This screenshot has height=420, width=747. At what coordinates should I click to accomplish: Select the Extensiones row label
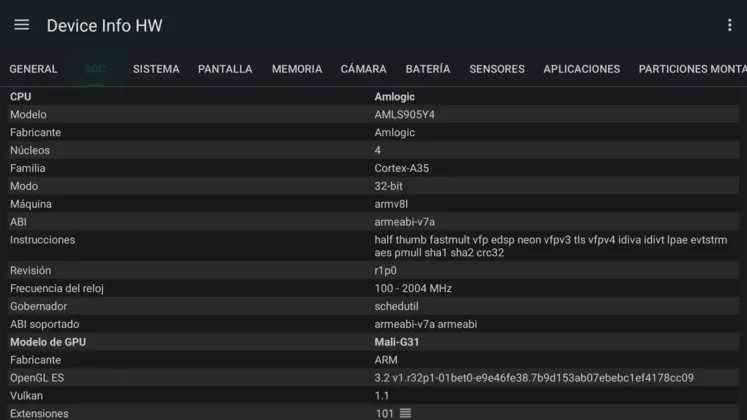point(39,413)
